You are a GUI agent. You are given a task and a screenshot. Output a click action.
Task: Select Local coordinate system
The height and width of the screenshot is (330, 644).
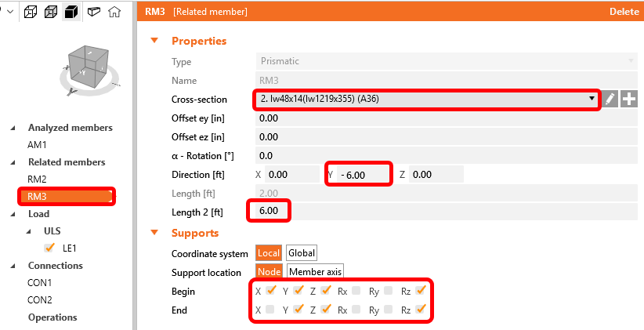pyautogui.click(x=269, y=253)
